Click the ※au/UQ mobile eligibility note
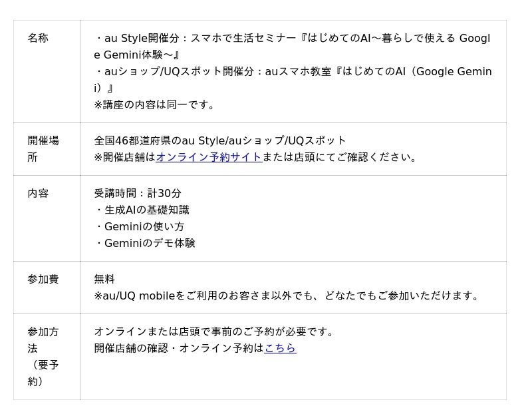The width and height of the screenshot is (532, 420). click(287, 296)
